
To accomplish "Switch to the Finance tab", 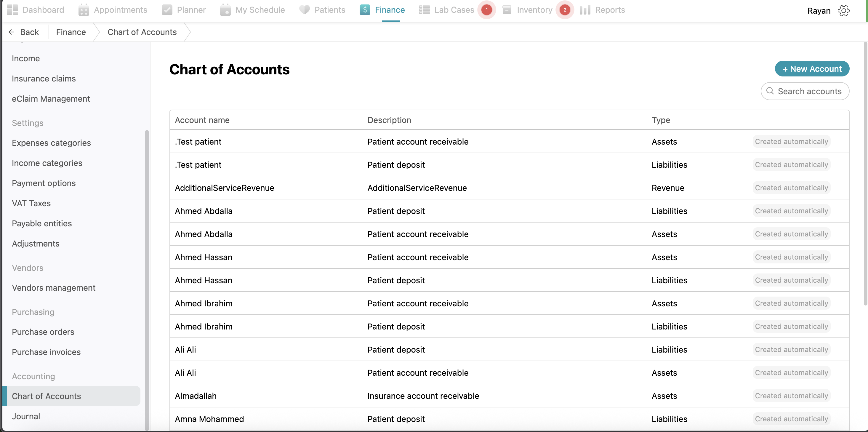I will point(390,10).
